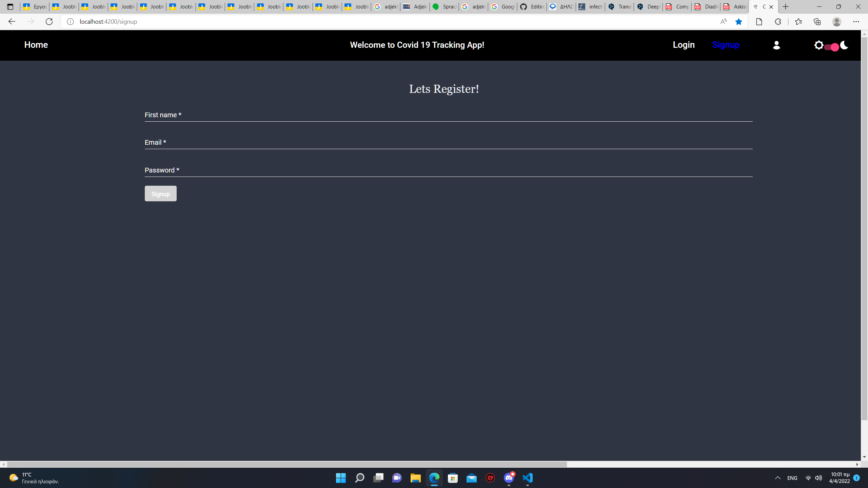Open the Login page link
This screenshot has width=868, height=488.
pos(684,44)
